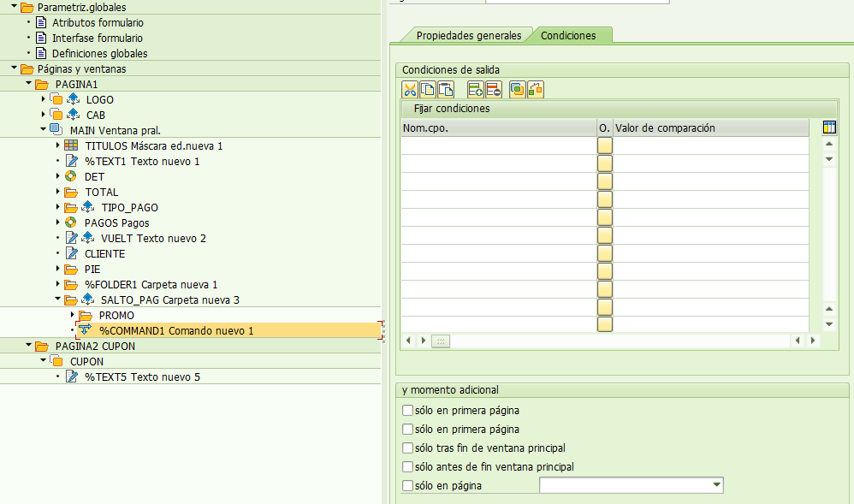854x504 pixels.
Task: Click the Copy icon in conditions toolbar
Action: (428, 89)
